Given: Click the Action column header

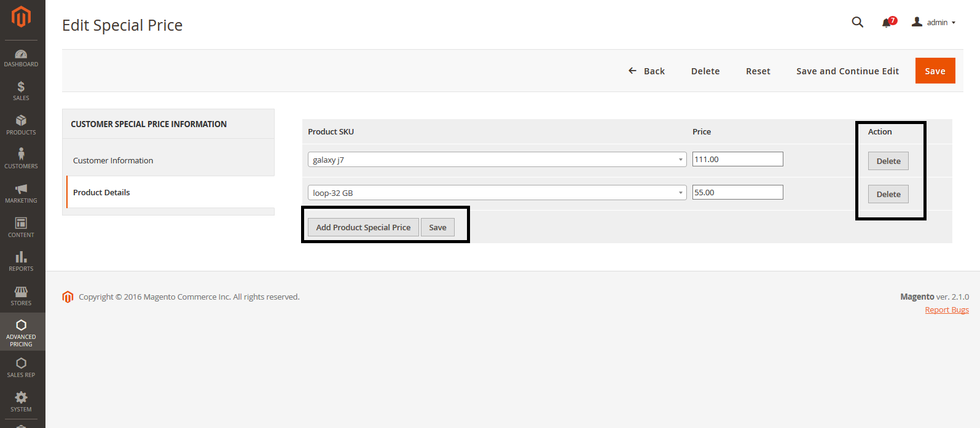Looking at the screenshot, I should click(x=880, y=131).
